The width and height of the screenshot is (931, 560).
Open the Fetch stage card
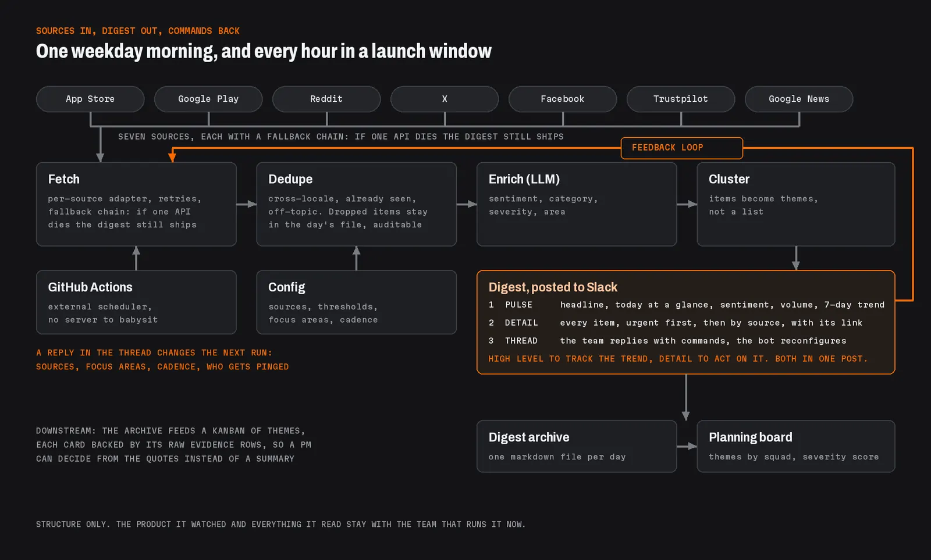(136, 204)
